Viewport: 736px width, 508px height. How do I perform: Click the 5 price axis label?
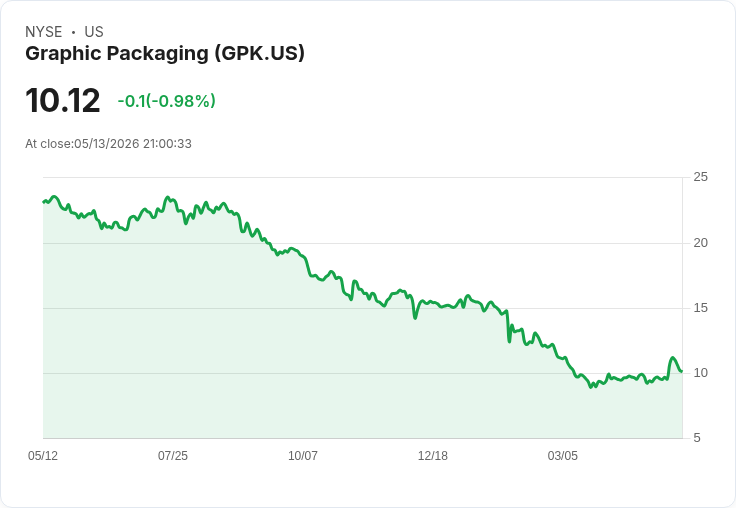click(697, 438)
